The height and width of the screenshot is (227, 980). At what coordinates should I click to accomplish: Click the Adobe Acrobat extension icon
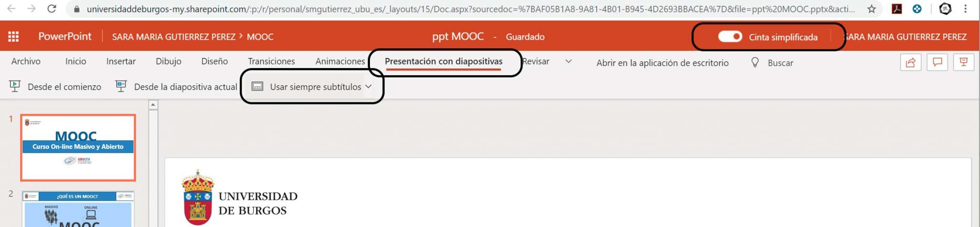897,9
